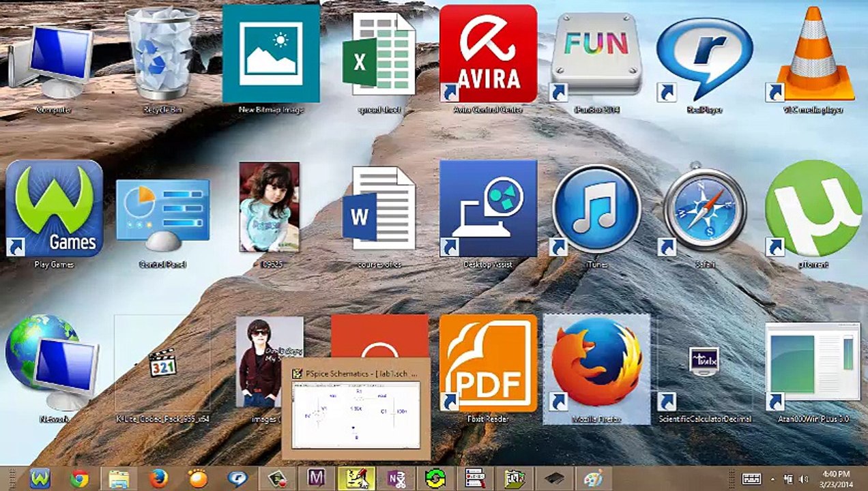Click the black device taskbar icon

tap(553, 479)
